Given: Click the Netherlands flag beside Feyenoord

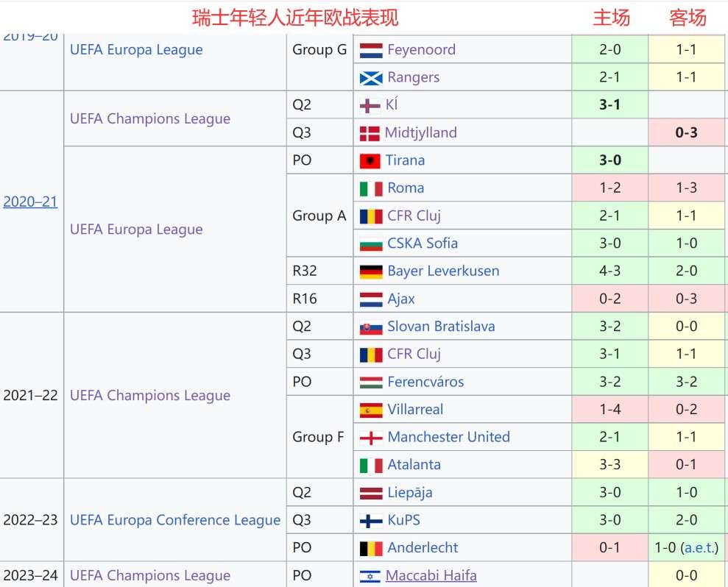Looking at the screenshot, I should pos(371,50).
